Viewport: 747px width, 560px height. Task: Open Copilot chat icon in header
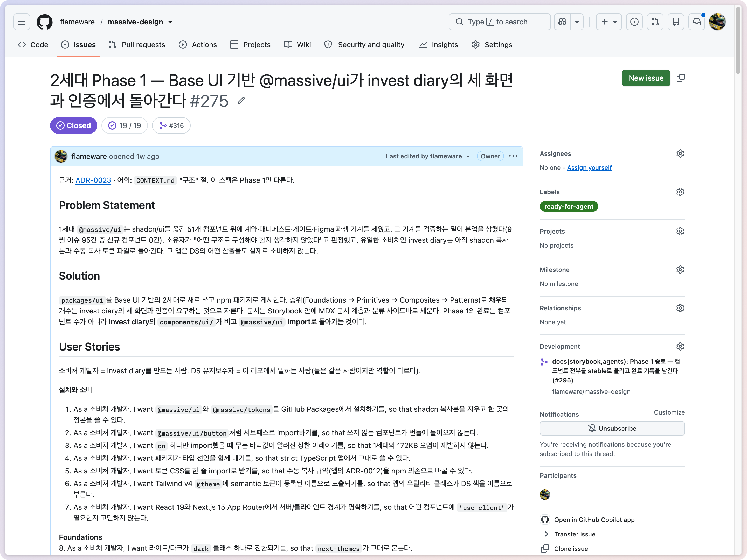[x=562, y=22]
